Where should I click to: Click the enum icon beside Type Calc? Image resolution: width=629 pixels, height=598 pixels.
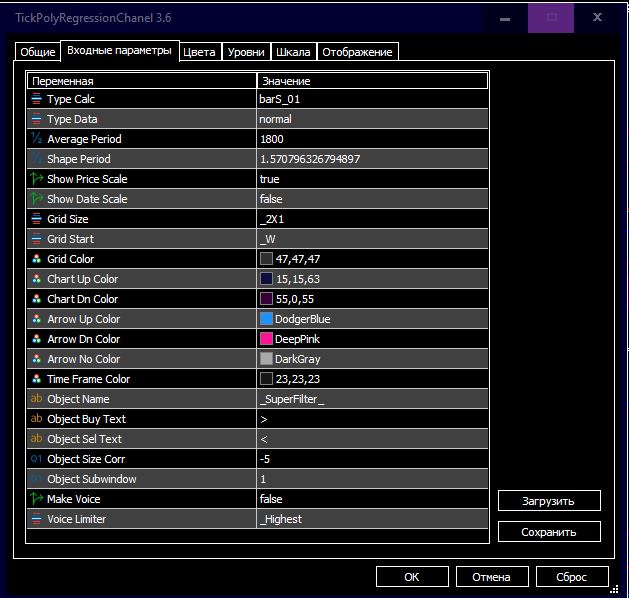[37, 99]
